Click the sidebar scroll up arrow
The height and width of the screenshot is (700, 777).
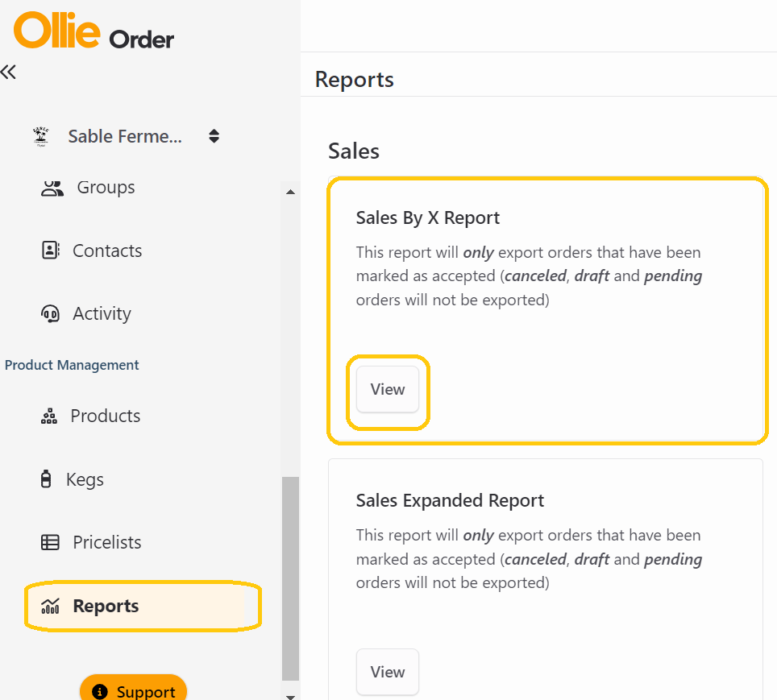pos(291,192)
